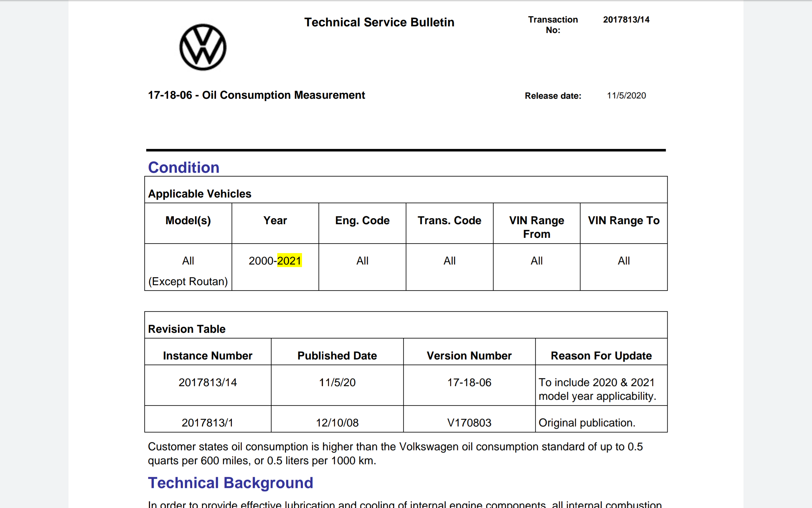Click the 'VIN Range From' column header
The height and width of the screenshot is (508, 812).
click(x=537, y=227)
